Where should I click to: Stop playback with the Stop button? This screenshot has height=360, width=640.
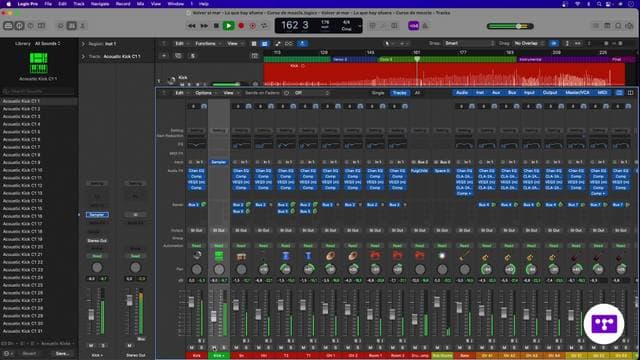pyautogui.click(x=216, y=26)
